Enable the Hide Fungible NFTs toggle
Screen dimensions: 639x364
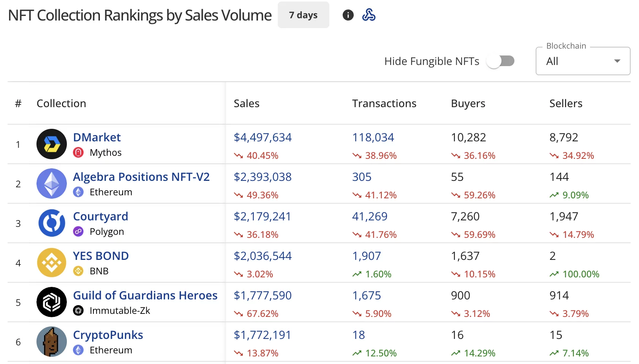pyautogui.click(x=501, y=61)
